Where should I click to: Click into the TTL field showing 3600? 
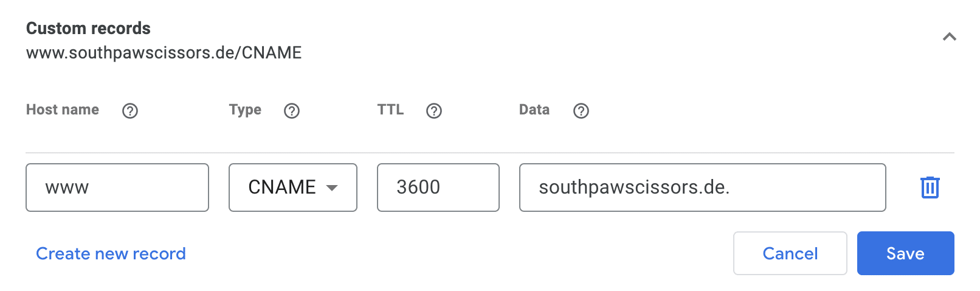[438, 188]
